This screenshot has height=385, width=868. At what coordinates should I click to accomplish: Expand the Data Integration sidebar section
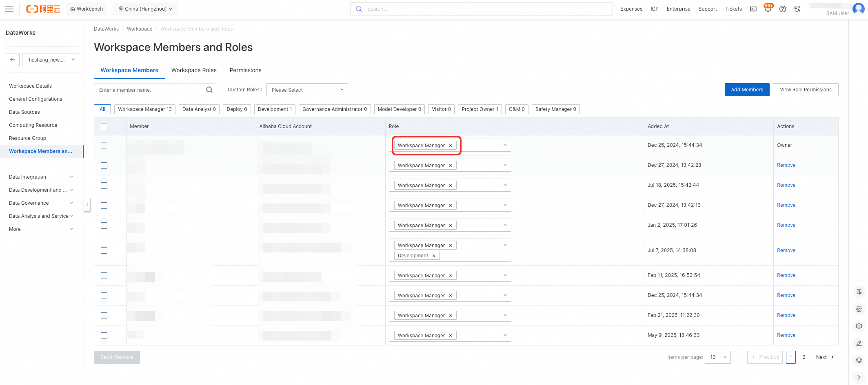[x=41, y=177]
